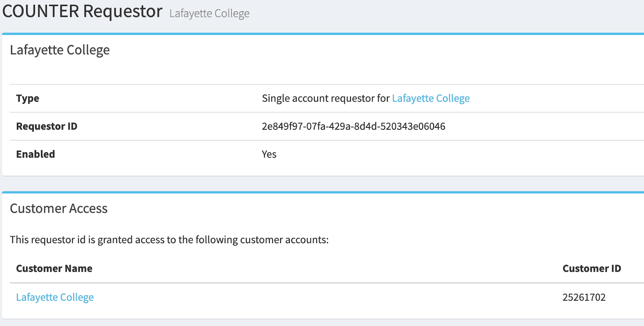
Task: Click the gray Lafayette College subtitle beside the title
Action: pyautogui.click(x=209, y=14)
